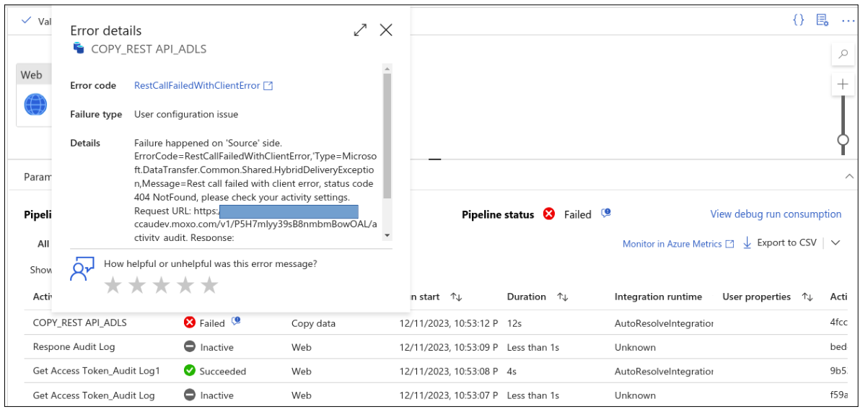The height and width of the screenshot is (412, 868).
Task: Rate the error message four stars
Action: (185, 285)
